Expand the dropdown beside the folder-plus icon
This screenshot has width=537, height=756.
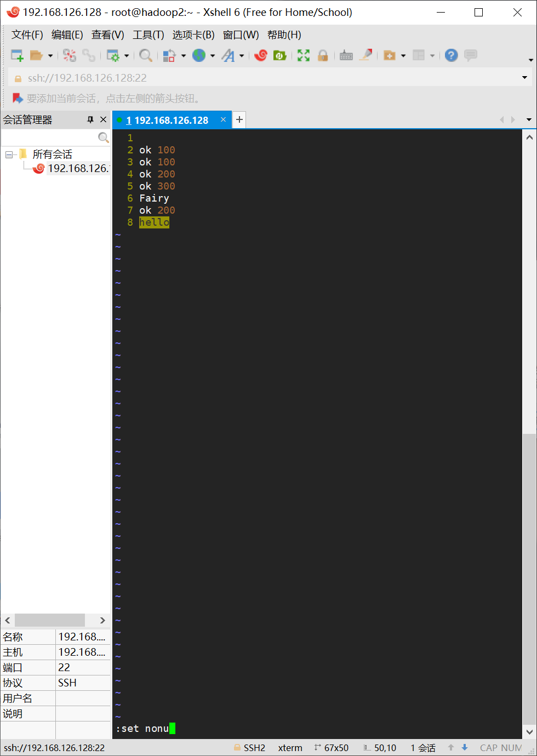[x=403, y=55]
